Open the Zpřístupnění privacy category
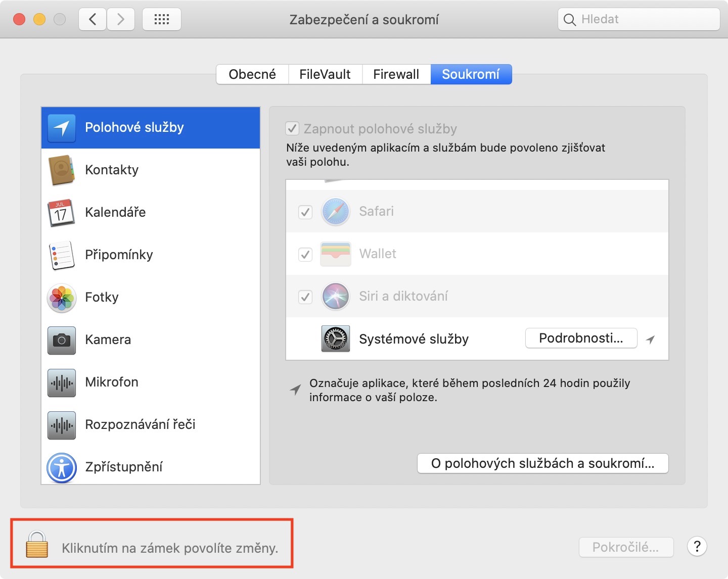728x579 pixels. (150, 467)
